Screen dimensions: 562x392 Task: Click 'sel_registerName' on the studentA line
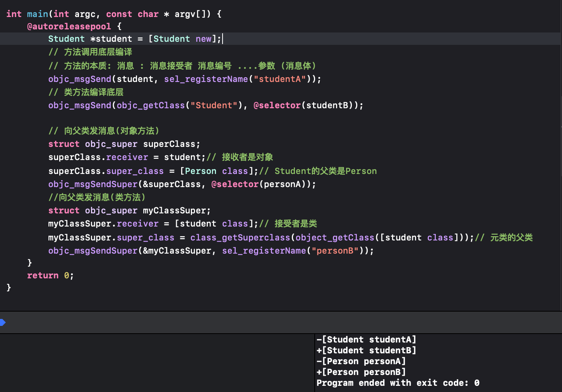pyautogui.click(x=206, y=79)
